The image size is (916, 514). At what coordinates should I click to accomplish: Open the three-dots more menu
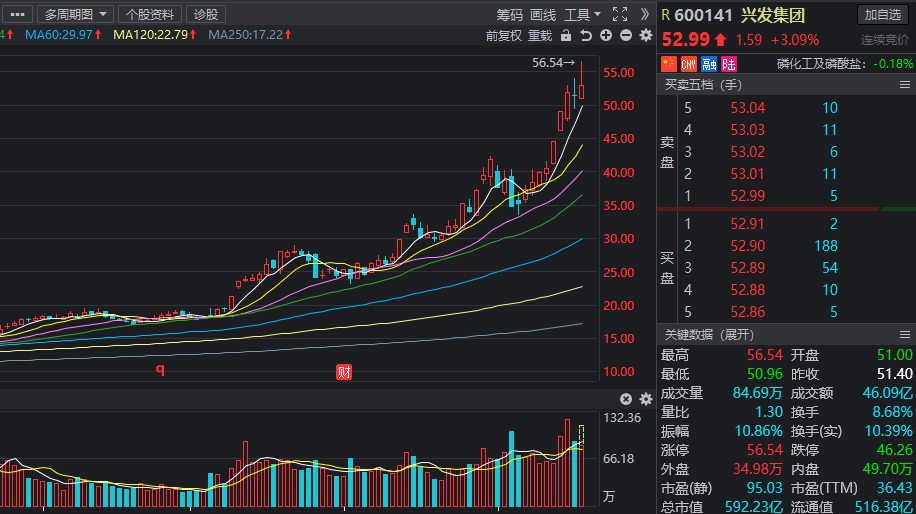(18, 14)
